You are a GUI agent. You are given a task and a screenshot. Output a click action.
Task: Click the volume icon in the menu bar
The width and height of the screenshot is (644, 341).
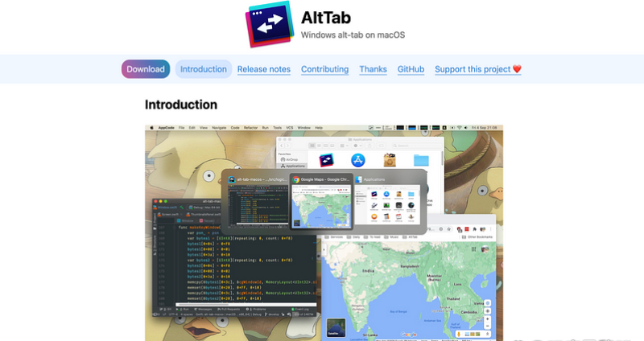coord(466,128)
